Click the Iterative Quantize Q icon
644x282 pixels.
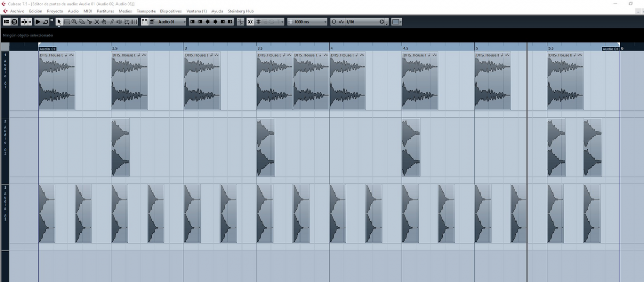pyautogui.click(x=334, y=21)
